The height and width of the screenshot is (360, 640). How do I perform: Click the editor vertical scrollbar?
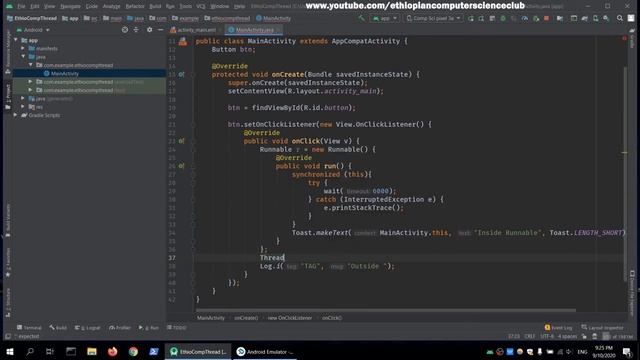click(625, 173)
